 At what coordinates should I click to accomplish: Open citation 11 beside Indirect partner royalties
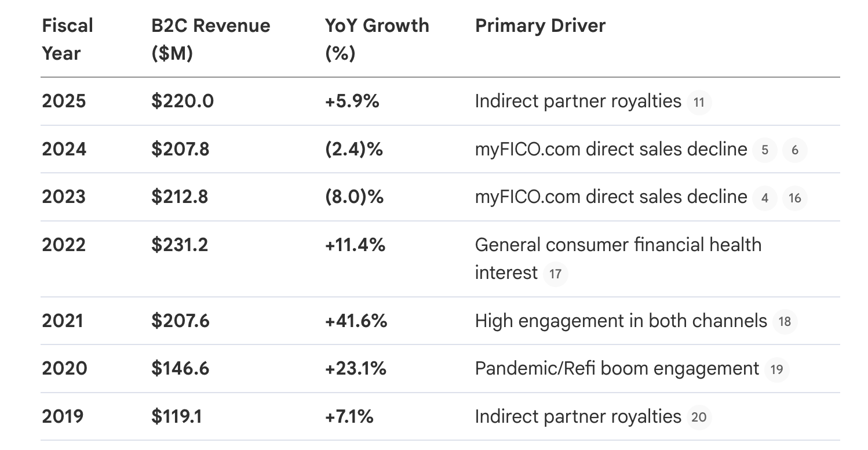pos(699,103)
